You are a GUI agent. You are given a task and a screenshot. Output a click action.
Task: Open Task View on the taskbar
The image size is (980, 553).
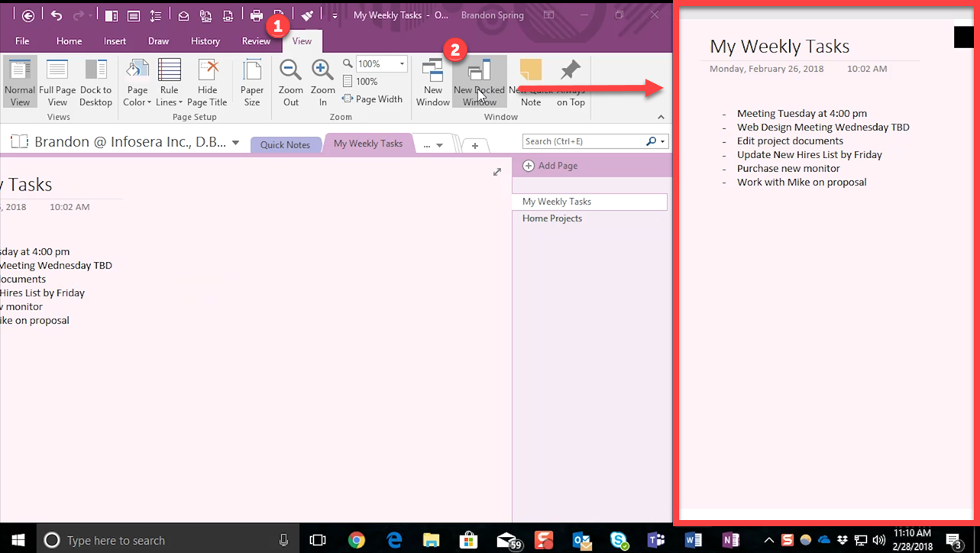pos(318,540)
